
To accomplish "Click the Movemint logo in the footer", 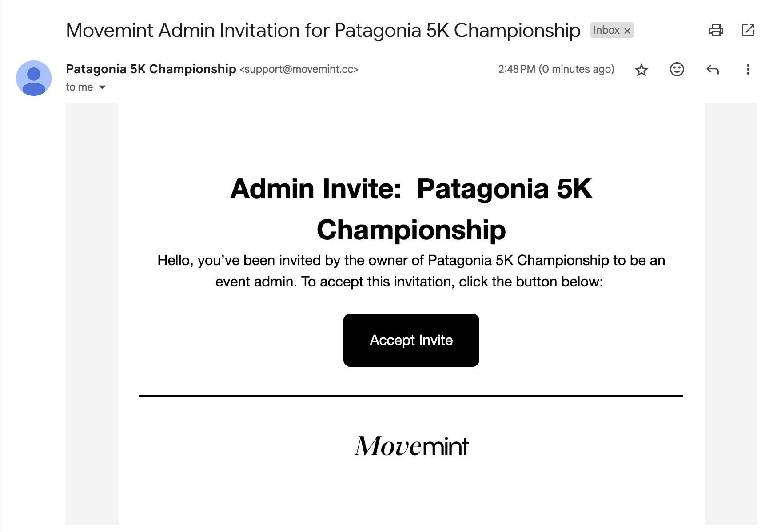I will point(411,446).
